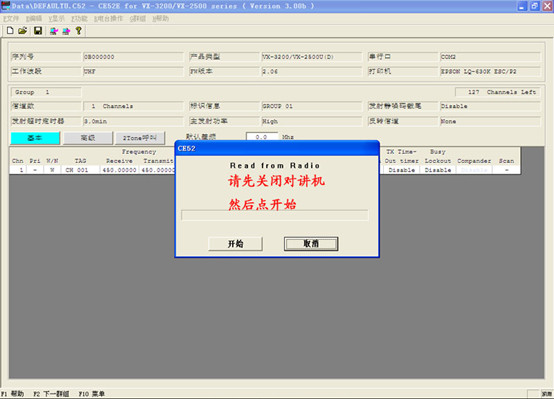This screenshot has height=399, width=554.
Task: Minimize the CE52E main window
Action: pyautogui.click(x=522, y=6)
